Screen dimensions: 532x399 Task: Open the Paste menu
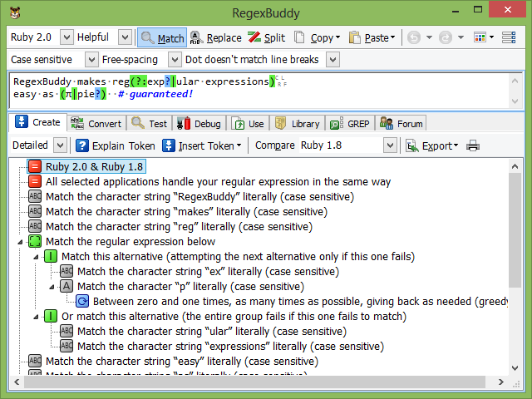[x=372, y=37]
